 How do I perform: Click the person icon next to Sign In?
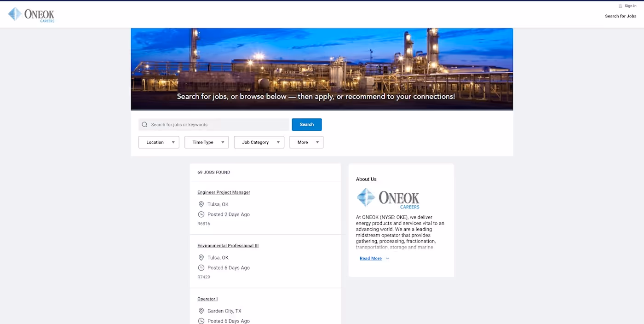(x=620, y=6)
